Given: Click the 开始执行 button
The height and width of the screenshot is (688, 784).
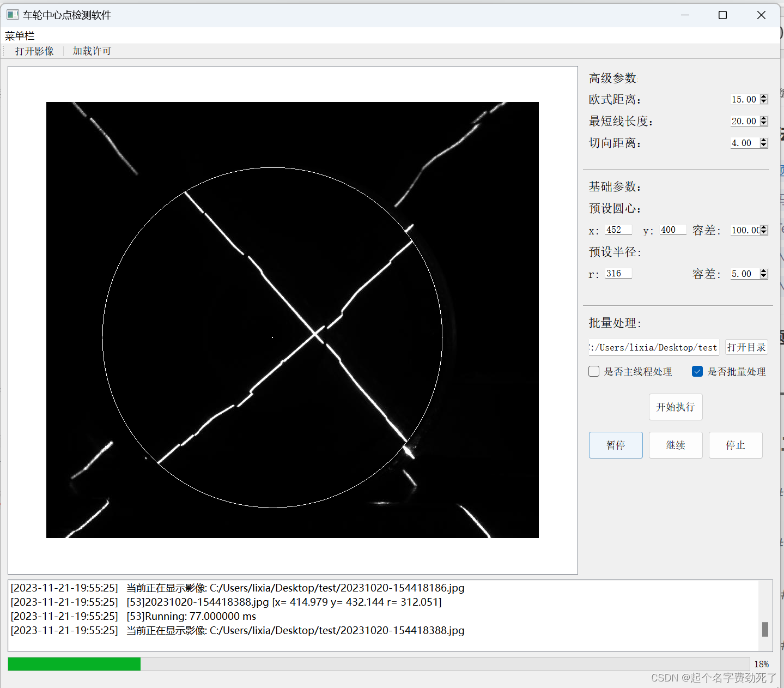Looking at the screenshot, I should pyautogui.click(x=676, y=407).
